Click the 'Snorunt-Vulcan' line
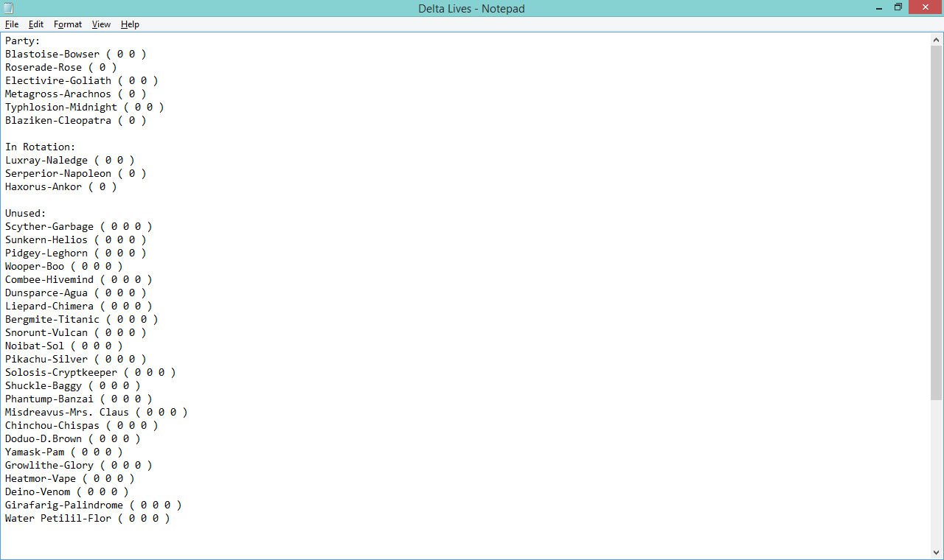The image size is (944, 560). point(76,333)
